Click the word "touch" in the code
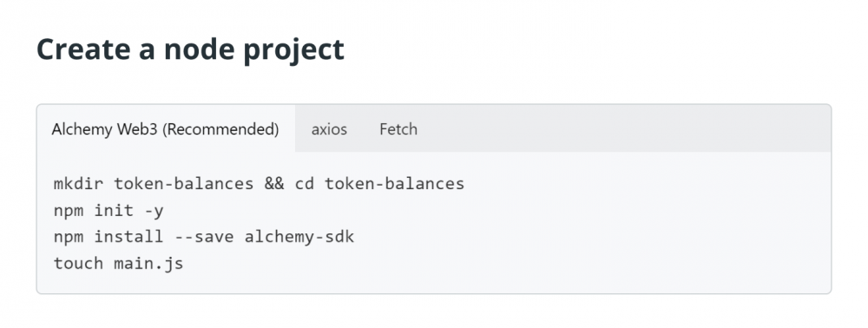 click(79, 263)
